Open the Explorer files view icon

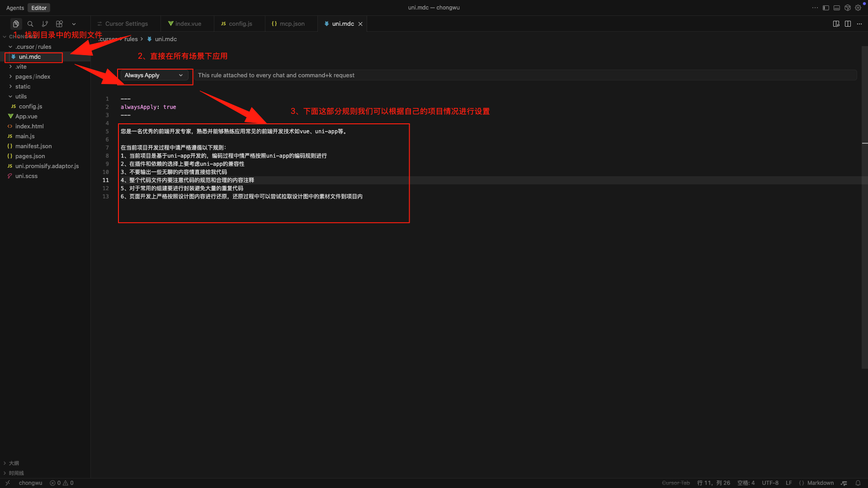pyautogui.click(x=16, y=24)
